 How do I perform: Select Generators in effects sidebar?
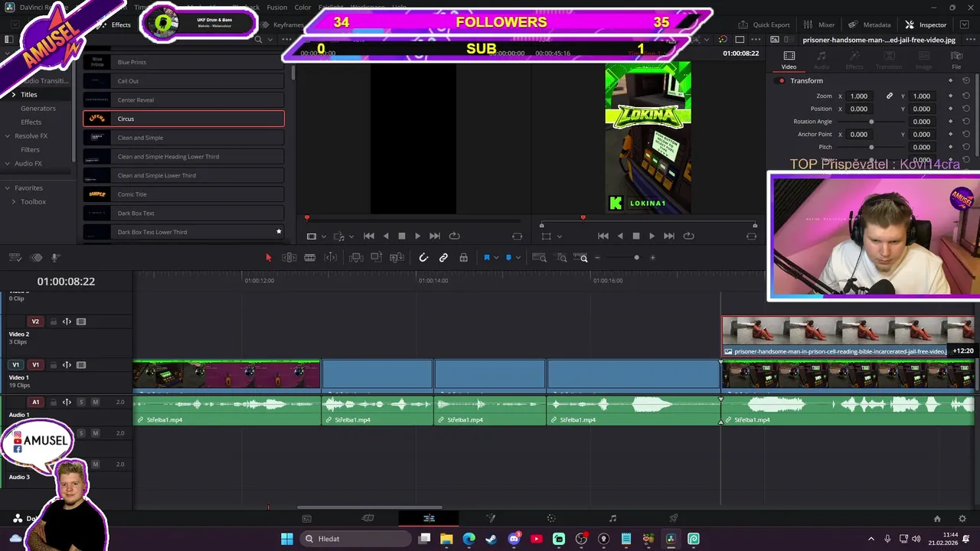[x=38, y=108]
